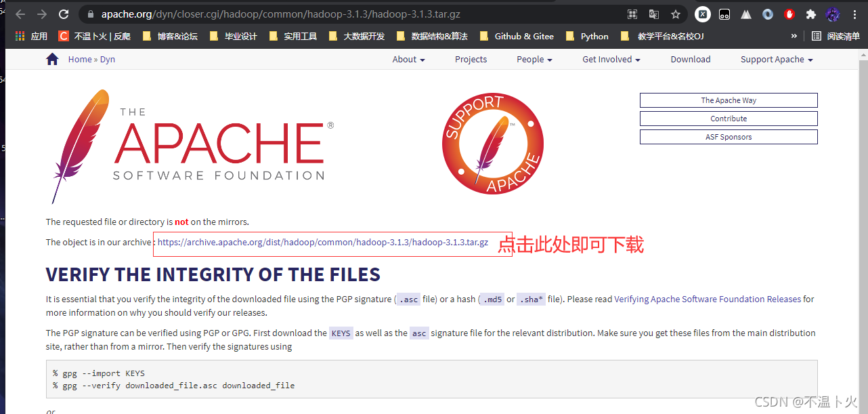Open the Extensions puzzle piece menu
This screenshot has width=868, height=414.
click(811, 14)
